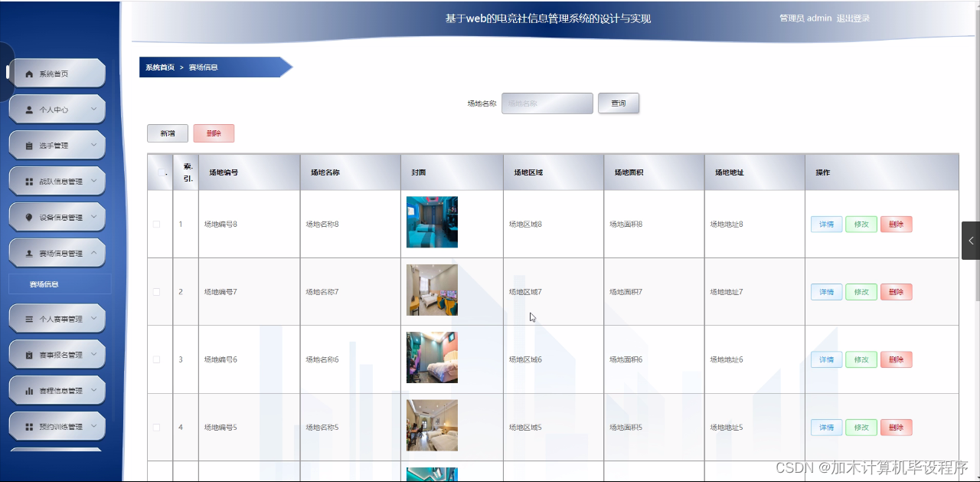Click the 系统首页 breadcrumb link
The height and width of the screenshot is (482, 980).
tap(158, 67)
